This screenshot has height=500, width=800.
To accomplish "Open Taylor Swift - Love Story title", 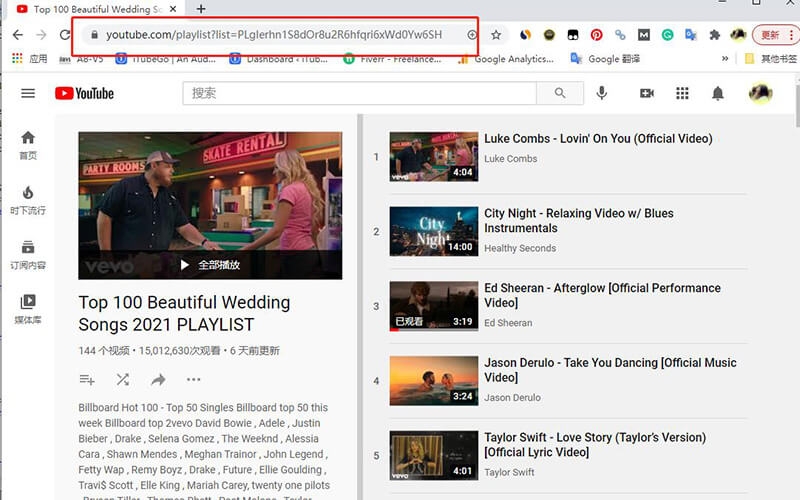I will pyautogui.click(x=595, y=445).
